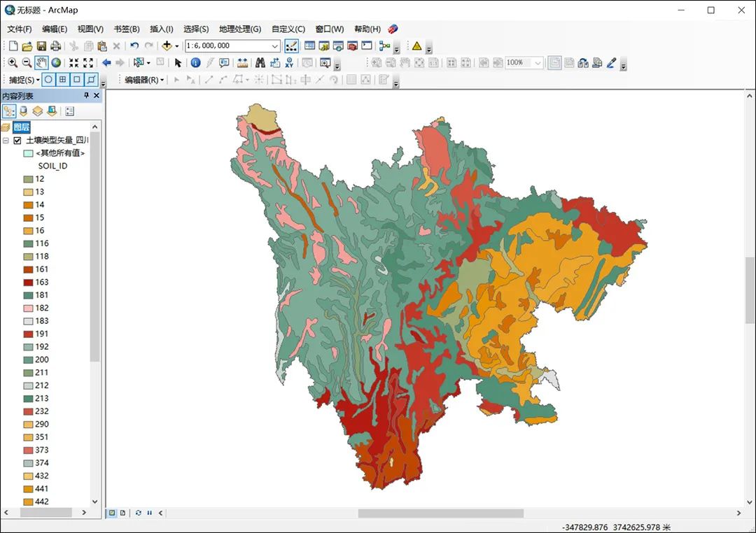Image resolution: width=756 pixels, height=533 pixels.
Task: Switch to List By Drawing Order
Action: 9,111
